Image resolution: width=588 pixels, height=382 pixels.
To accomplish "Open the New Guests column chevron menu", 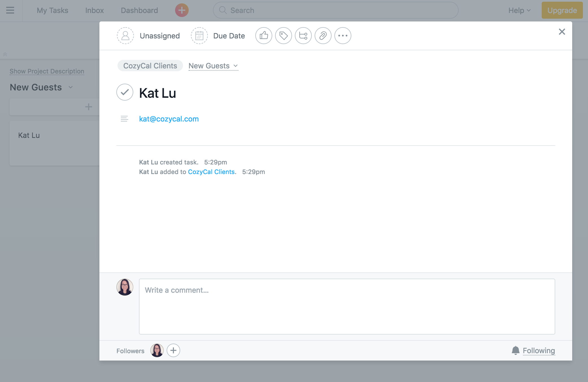I will click(71, 87).
